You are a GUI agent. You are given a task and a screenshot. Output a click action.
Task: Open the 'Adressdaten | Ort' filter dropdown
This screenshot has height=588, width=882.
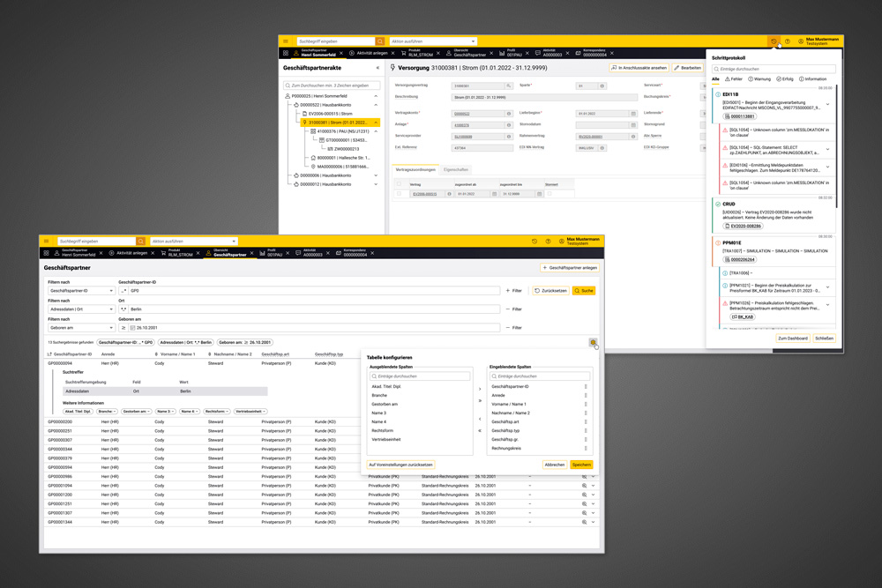pos(80,309)
